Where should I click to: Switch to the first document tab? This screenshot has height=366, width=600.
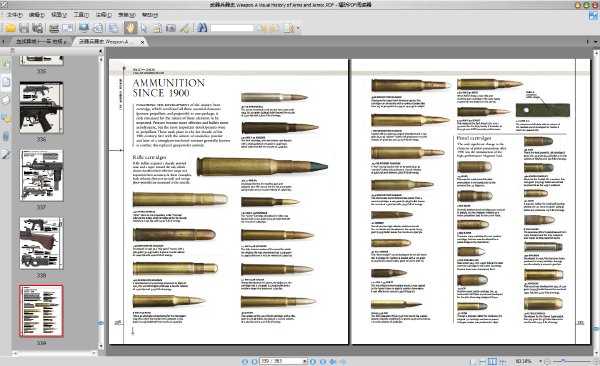42,41
